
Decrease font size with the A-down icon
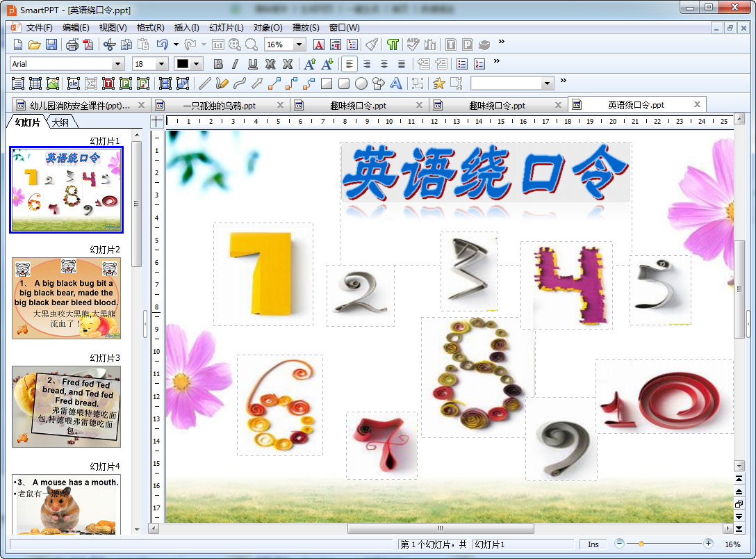tap(327, 64)
